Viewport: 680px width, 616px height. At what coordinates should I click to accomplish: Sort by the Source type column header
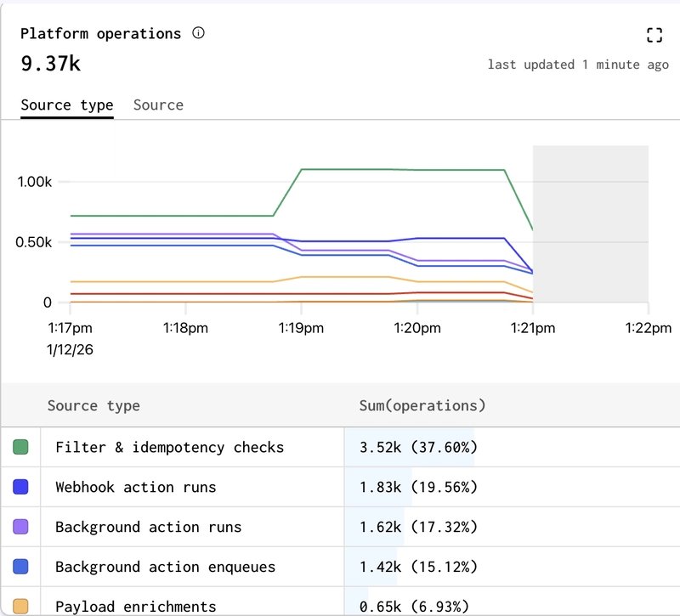[x=93, y=405]
